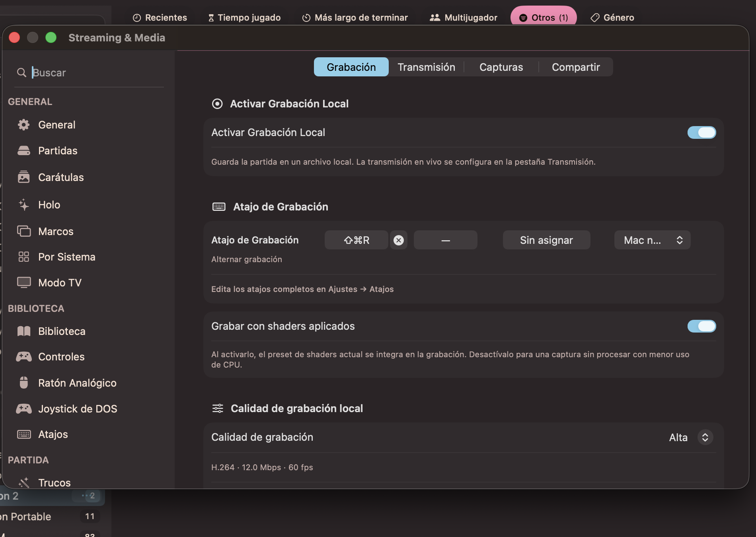Open the Mac n... dropdown

tap(653, 240)
